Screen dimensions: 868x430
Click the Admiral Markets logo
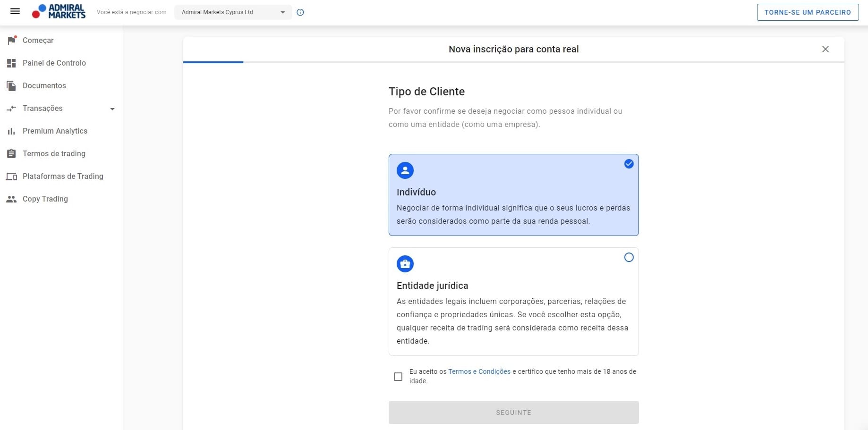(x=59, y=11)
